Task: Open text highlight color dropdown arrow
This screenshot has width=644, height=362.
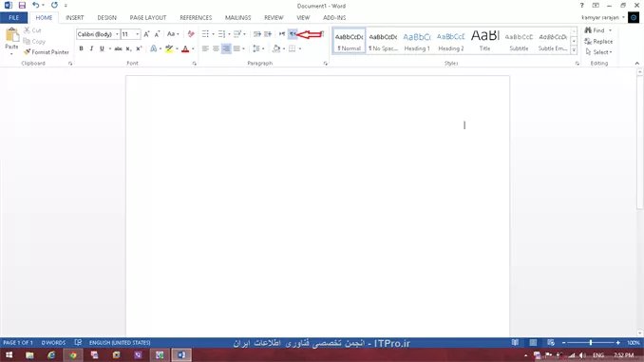Action: point(177,48)
